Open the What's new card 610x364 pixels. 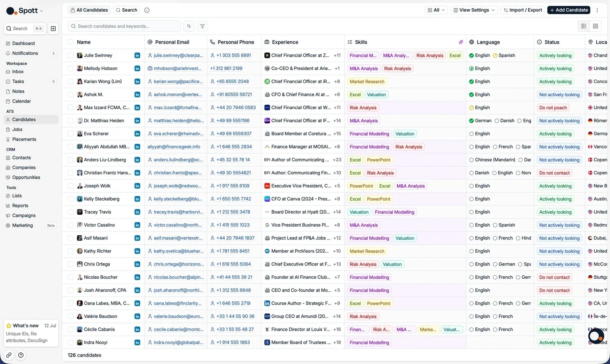(x=31, y=333)
